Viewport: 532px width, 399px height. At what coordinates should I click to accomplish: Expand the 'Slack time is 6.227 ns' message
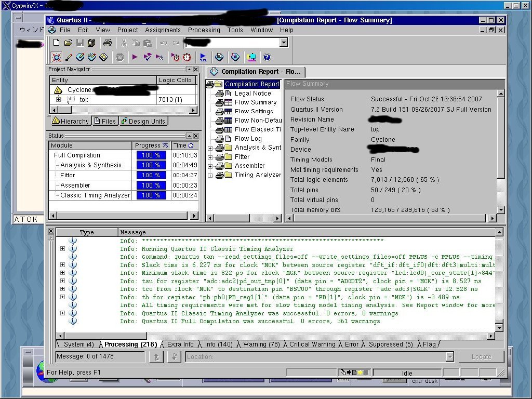click(62, 264)
